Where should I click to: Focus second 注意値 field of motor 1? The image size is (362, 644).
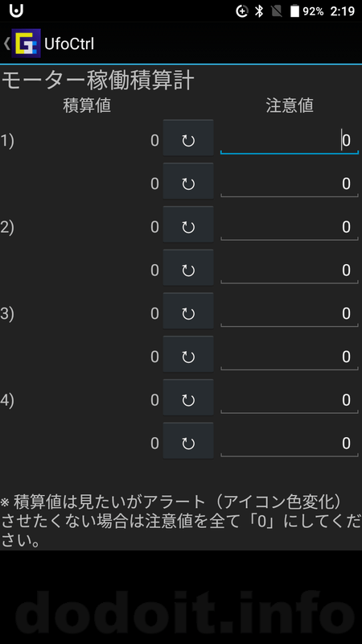[x=290, y=184]
